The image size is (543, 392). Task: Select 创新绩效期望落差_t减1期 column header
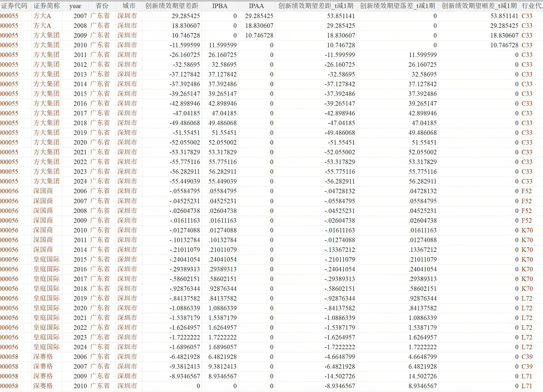tap(397, 6)
